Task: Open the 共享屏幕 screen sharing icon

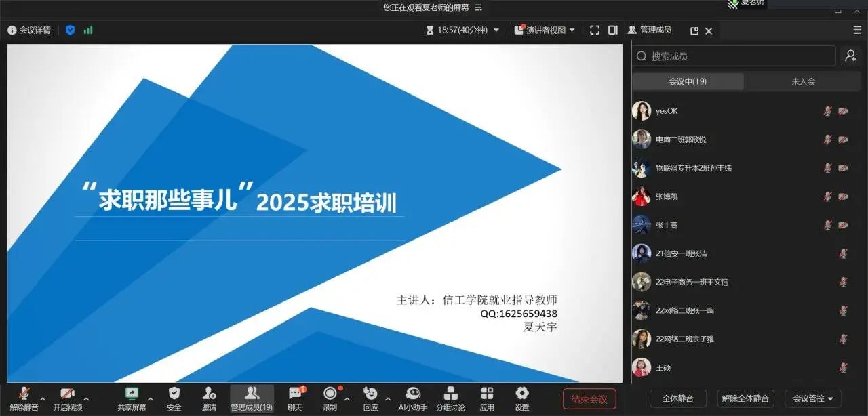Action: coord(132,394)
